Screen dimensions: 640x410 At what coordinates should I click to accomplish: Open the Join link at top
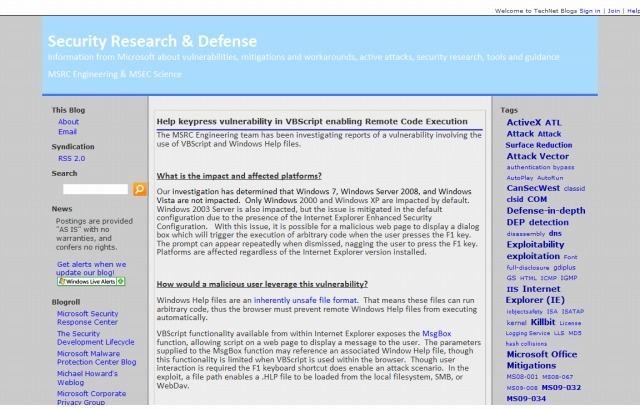(x=613, y=11)
